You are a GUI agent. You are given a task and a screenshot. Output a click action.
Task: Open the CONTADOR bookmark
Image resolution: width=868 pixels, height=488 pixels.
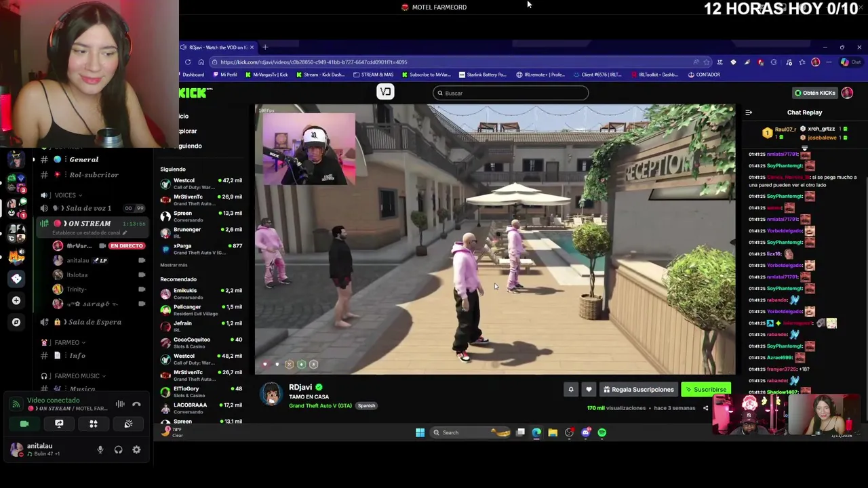point(704,75)
